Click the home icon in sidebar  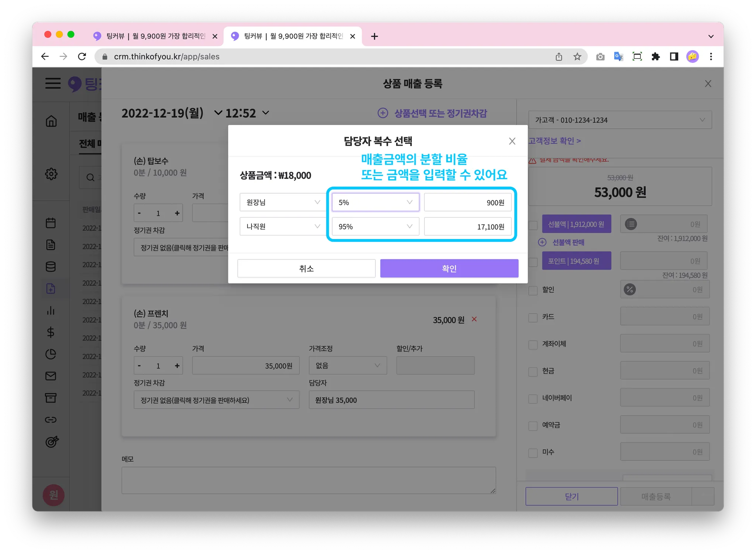(x=51, y=121)
